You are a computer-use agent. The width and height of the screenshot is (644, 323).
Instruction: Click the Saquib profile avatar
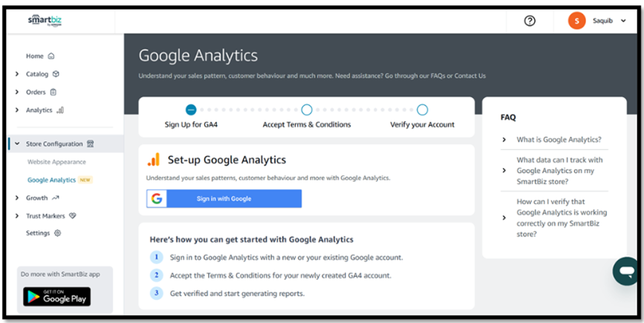pyautogui.click(x=576, y=21)
